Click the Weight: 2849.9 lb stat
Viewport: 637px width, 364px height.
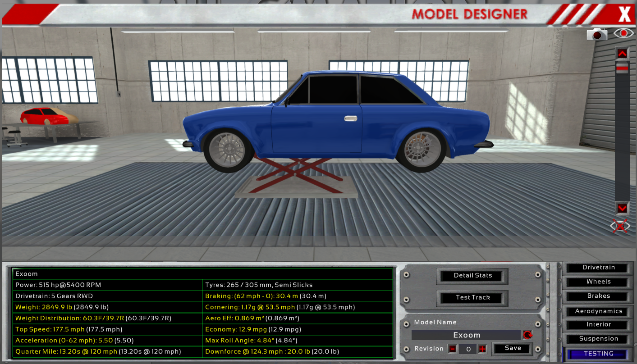[108, 307]
